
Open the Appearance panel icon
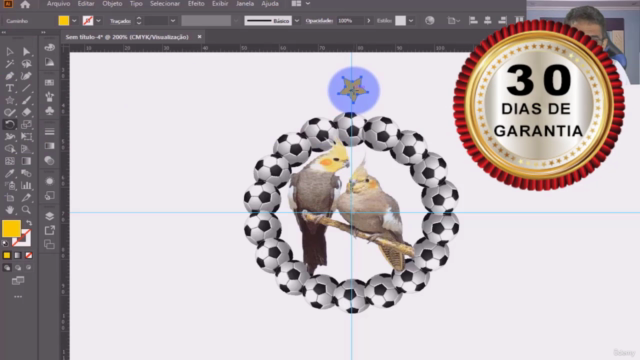point(49,181)
